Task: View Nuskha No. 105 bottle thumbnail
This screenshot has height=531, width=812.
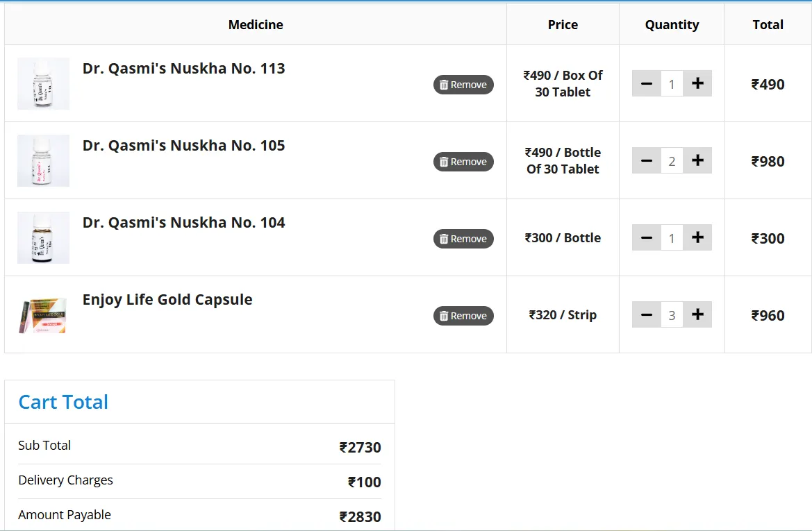Action: point(43,161)
